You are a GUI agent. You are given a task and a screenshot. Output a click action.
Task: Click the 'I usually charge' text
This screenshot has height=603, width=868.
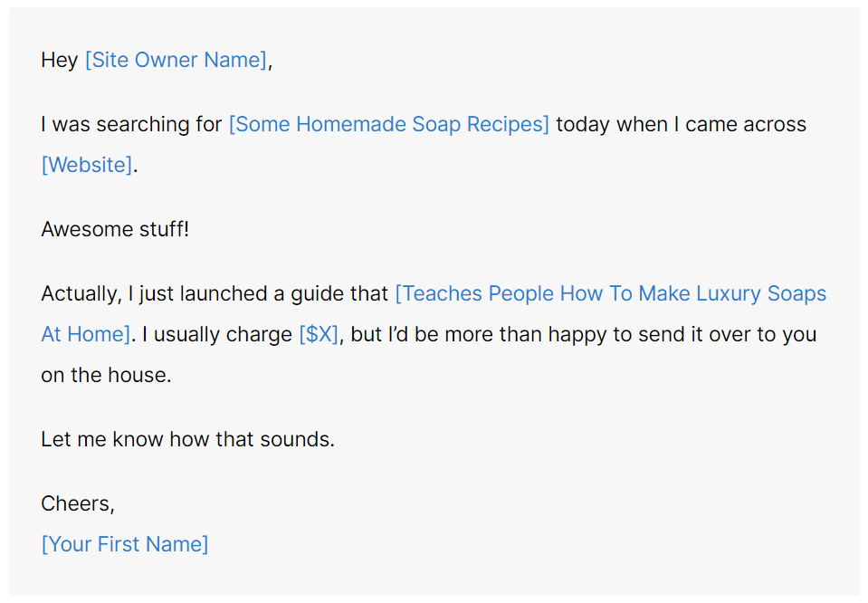[217, 334]
